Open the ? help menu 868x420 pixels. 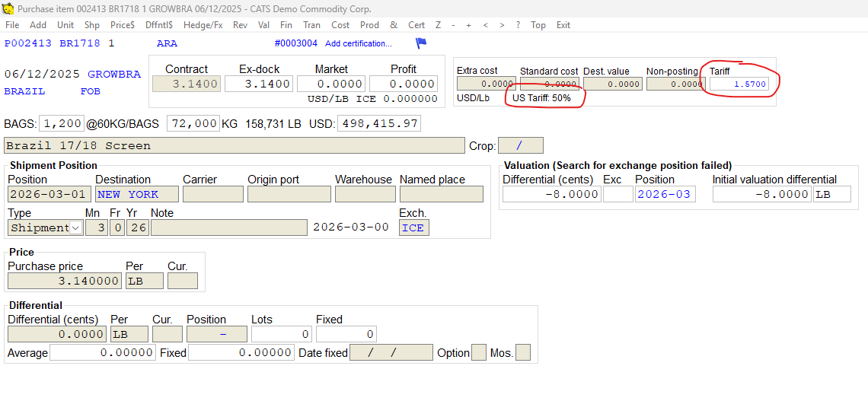click(x=519, y=25)
